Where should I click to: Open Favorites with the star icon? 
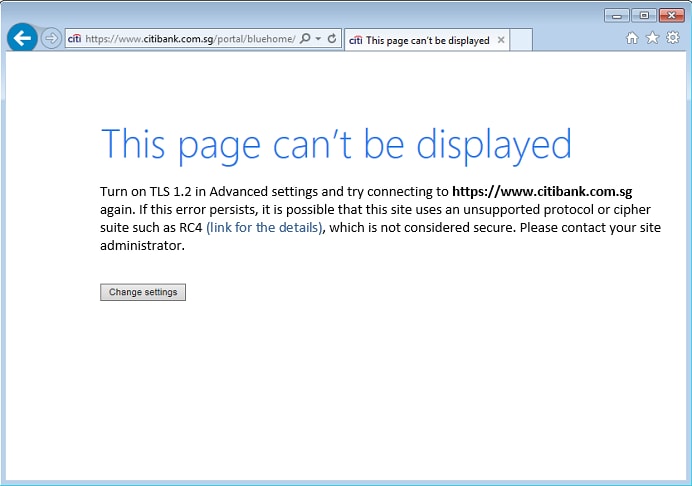(x=652, y=38)
